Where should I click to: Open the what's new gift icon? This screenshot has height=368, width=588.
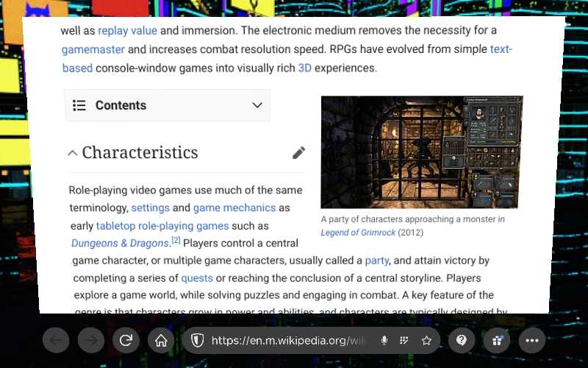pos(497,340)
